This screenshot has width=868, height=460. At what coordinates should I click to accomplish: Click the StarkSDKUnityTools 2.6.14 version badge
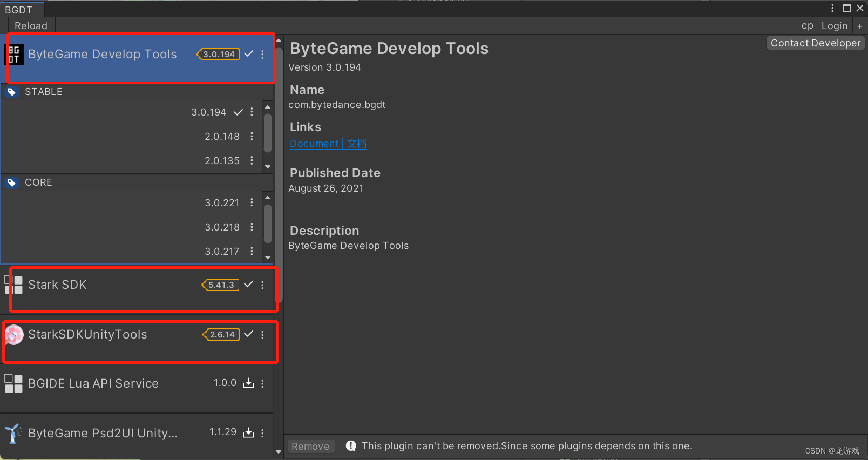[221, 335]
